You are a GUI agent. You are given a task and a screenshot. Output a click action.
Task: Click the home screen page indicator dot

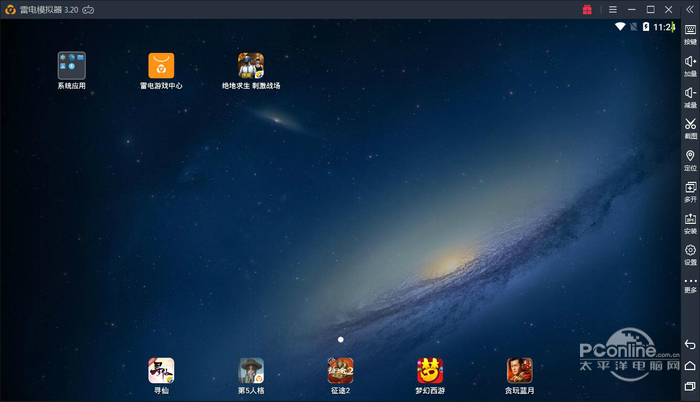(x=341, y=339)
